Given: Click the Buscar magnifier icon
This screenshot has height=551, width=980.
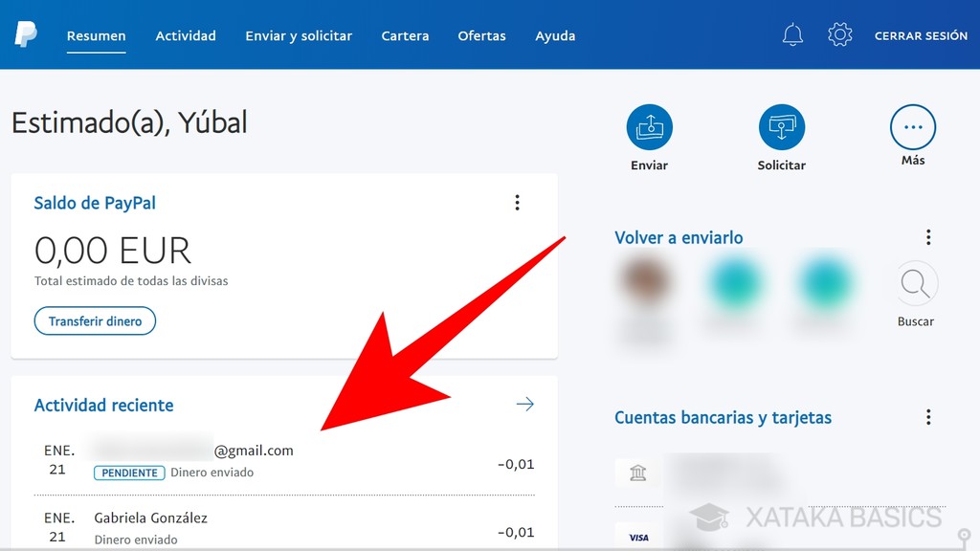Looking at the screenshot, I should pyautogui.click(x=916, y=283).
